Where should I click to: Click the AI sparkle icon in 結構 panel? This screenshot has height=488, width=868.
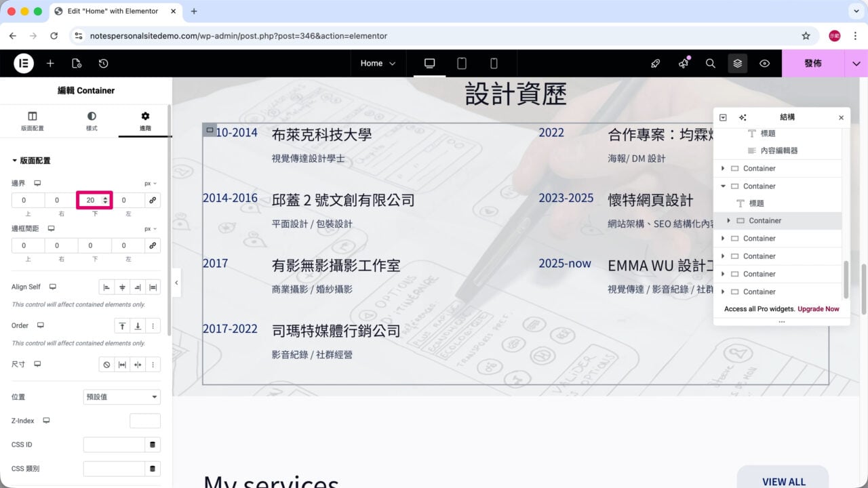pyautogui.click(x=743, y=117)
